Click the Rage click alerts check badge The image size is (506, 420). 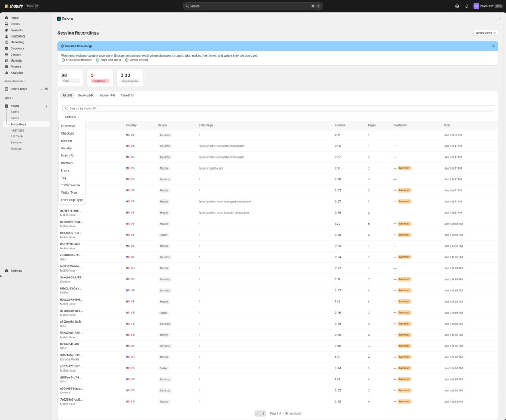pos(97,59)
